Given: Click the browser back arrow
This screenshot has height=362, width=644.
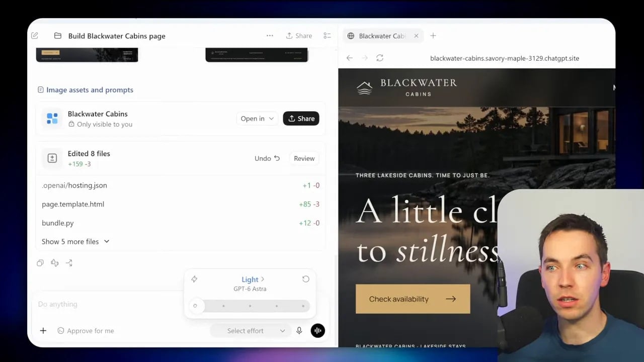Looking at the screenshot, I should [x=349, y=58].
